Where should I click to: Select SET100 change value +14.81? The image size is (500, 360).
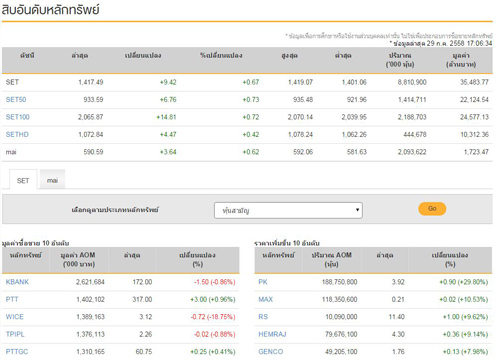click(166, 117)
